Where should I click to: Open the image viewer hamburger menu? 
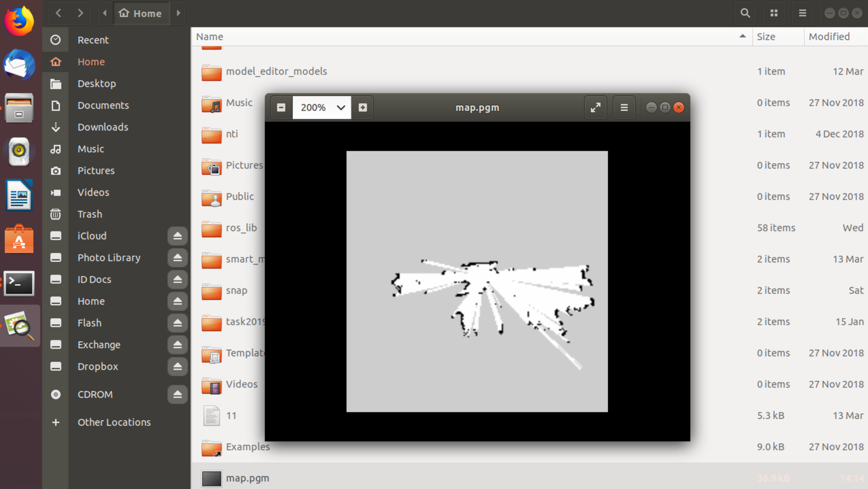[x=624, y=108]
